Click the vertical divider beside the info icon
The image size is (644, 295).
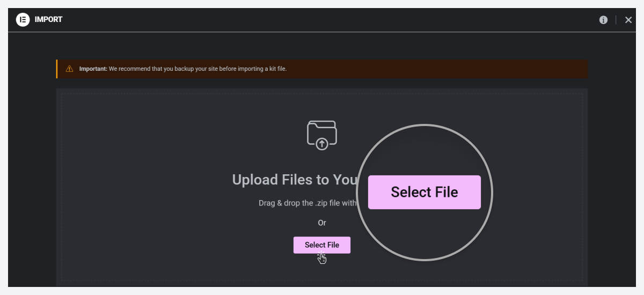pos(616,20)
